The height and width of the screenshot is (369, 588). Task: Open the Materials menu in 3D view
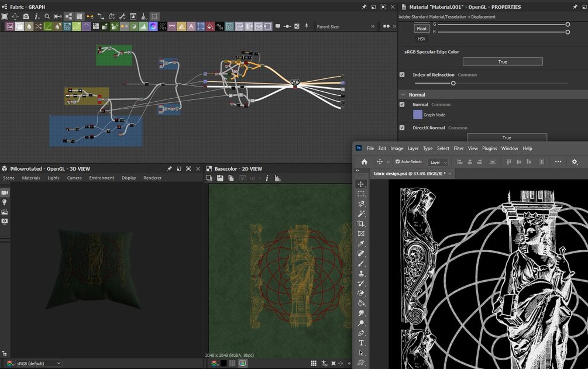coord(31,178)
